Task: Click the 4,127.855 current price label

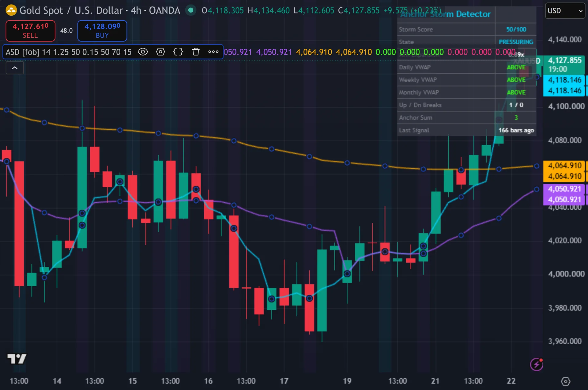Action: [x=564, y=64]
